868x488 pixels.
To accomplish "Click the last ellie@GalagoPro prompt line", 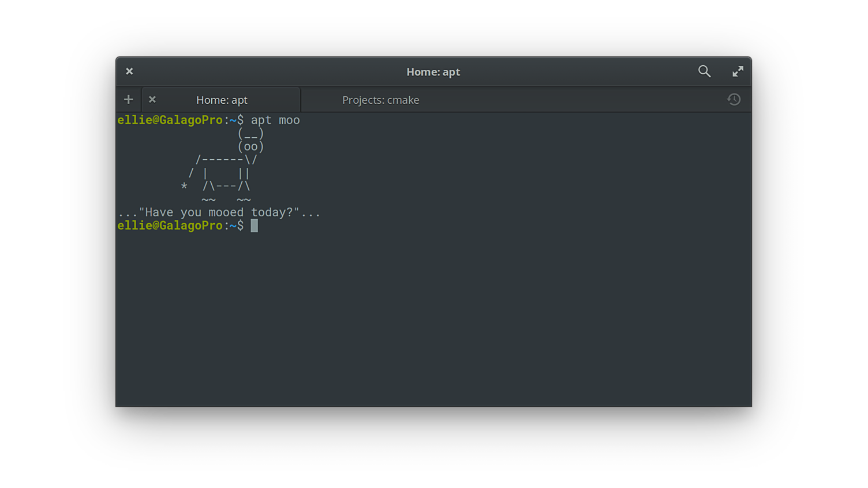I will (x=170, y=226).
